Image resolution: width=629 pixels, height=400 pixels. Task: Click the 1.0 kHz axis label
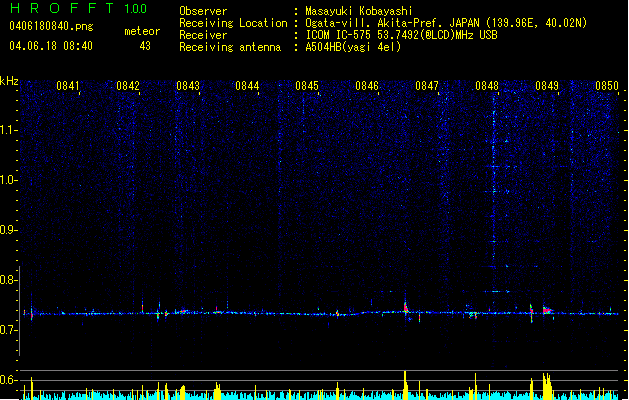click(9, 180)
